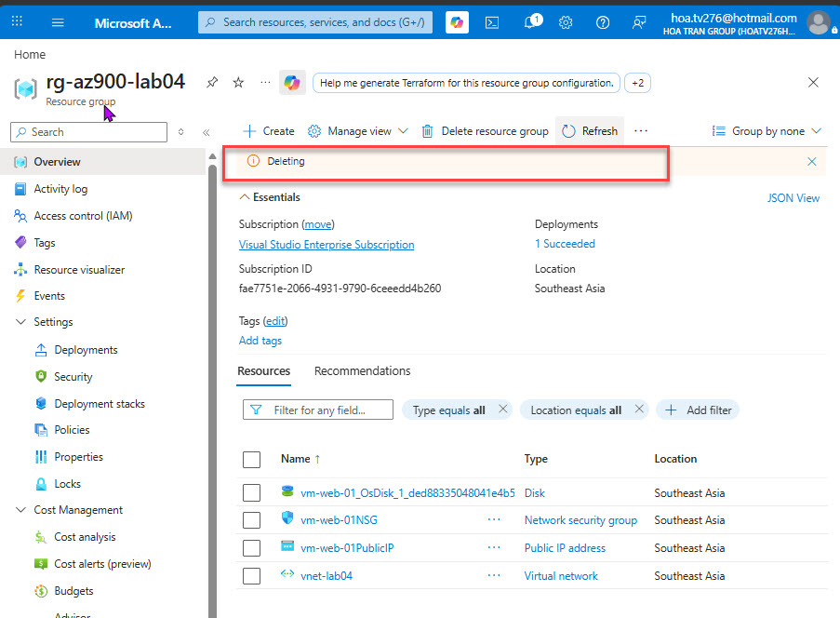Switch to Recommendations tab
Viewport: 840px width, 618px height.
click(x=362, y=371)
